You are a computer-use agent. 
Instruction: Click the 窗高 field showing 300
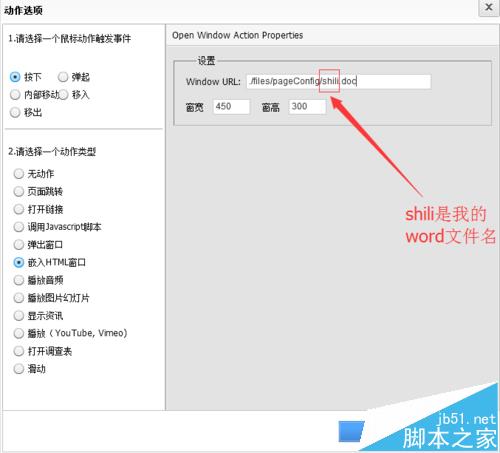(307, 107)
